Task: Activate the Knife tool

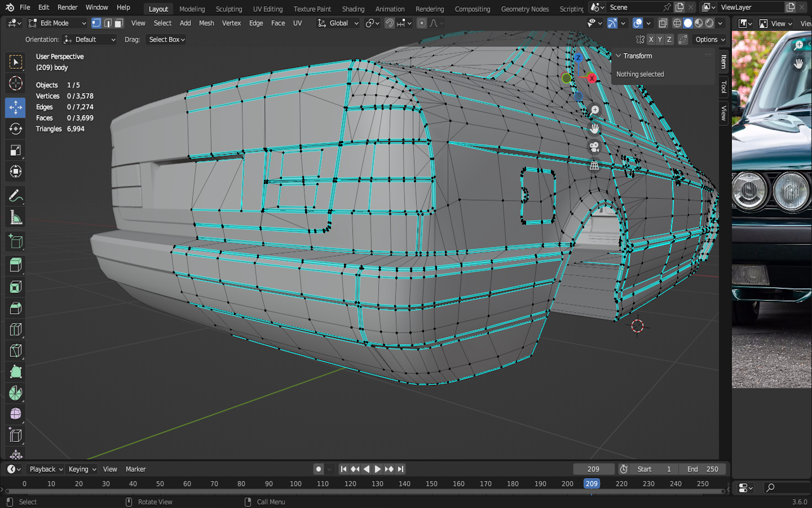Action: click(15, 351)
